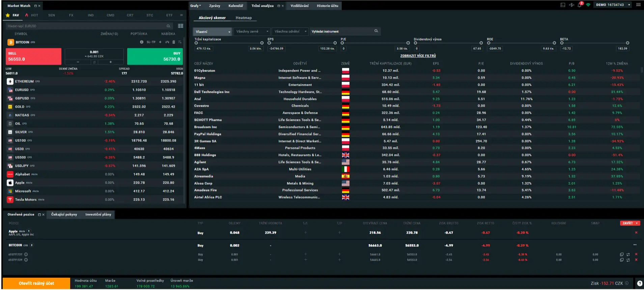Open the notifications bell with badge 2
This screenshot has height=290, width=644.
pos(580,5)
